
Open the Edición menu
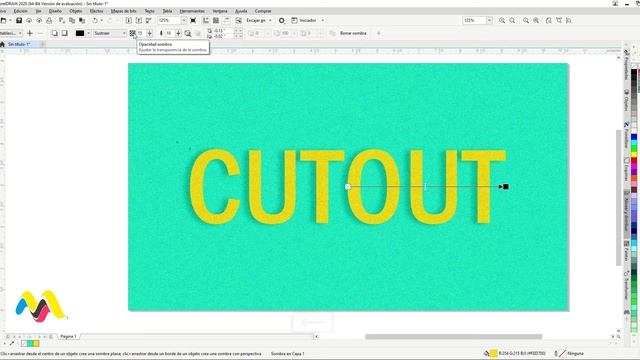(x=21, y=11)
